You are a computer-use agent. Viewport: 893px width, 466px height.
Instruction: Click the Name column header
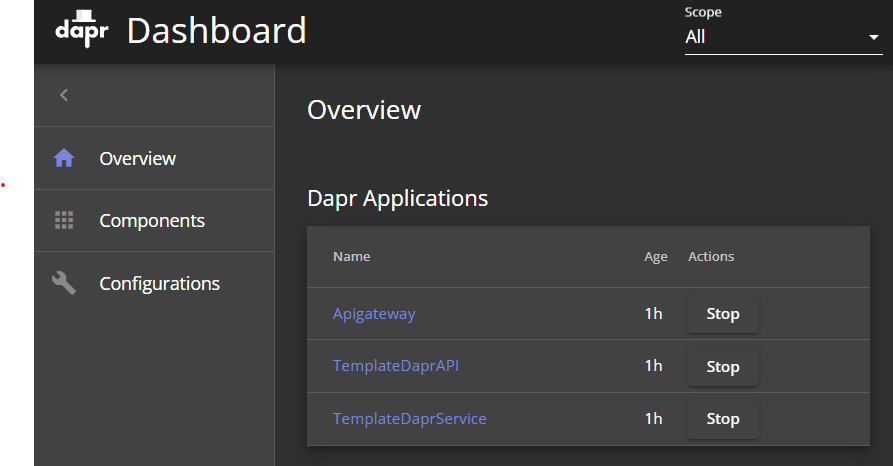tap(351, 256)
